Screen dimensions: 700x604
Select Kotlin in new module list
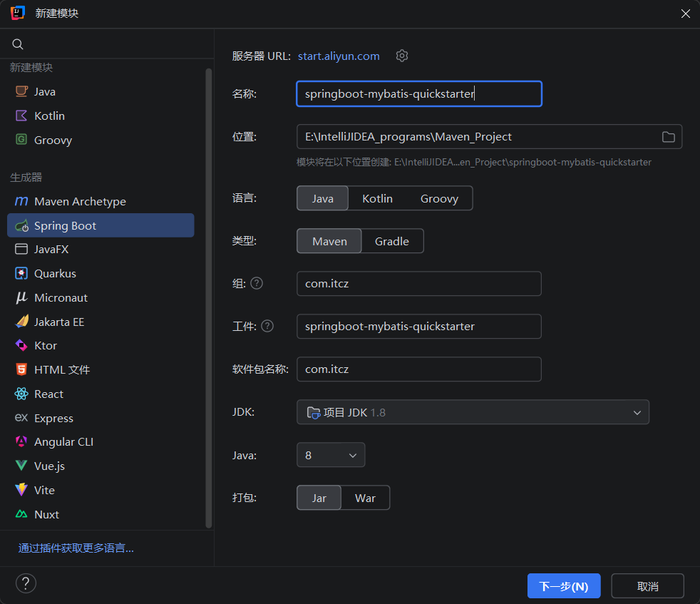[x=101, y=116]
